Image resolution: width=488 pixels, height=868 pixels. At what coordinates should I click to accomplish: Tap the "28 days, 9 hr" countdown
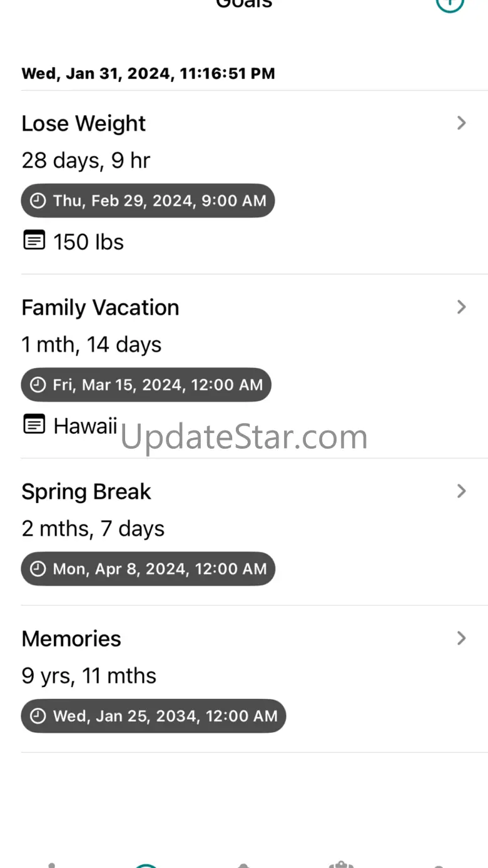(86, 161)
